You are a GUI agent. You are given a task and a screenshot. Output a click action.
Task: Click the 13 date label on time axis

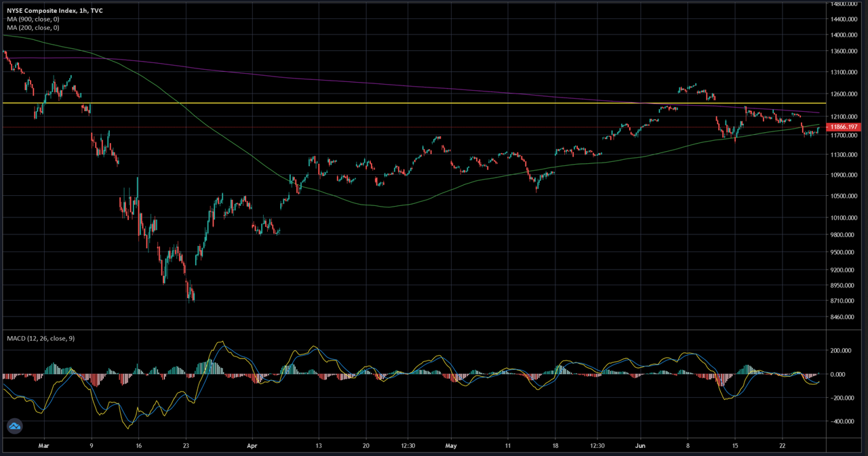[318, 447]
